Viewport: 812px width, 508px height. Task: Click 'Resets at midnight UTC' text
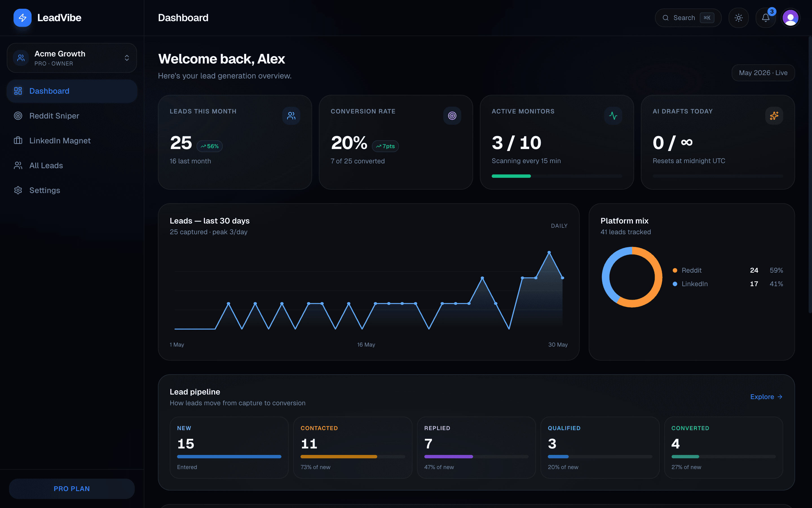coord(689,161)
